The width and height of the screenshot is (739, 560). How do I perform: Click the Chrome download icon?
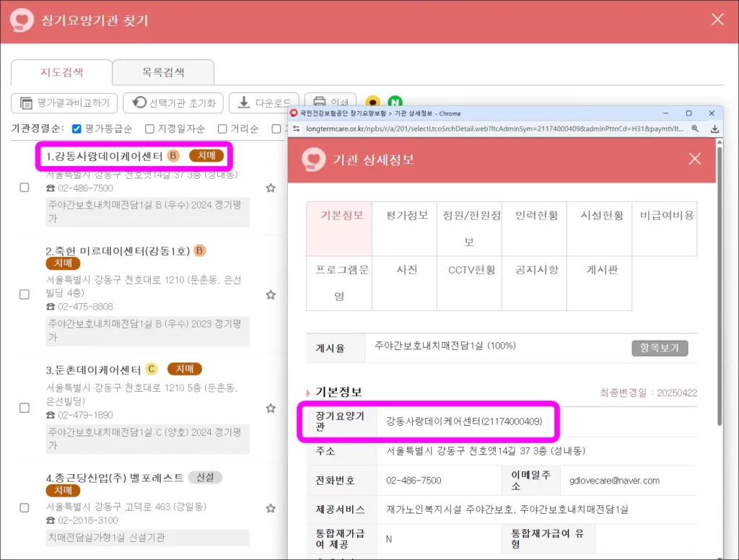click(x=714, y=128)
